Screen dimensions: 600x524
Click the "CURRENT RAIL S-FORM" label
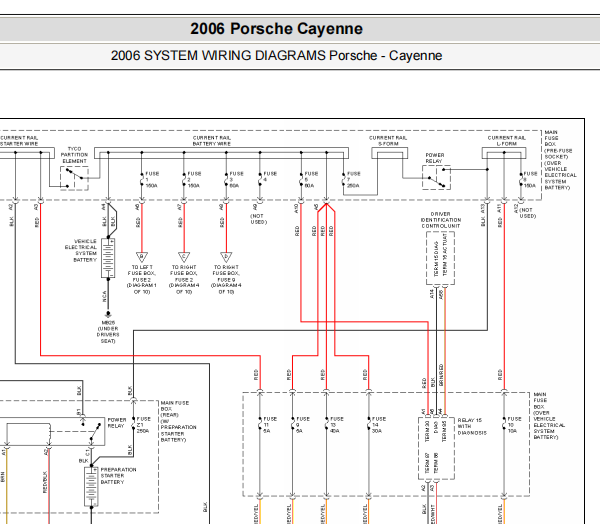388,140
